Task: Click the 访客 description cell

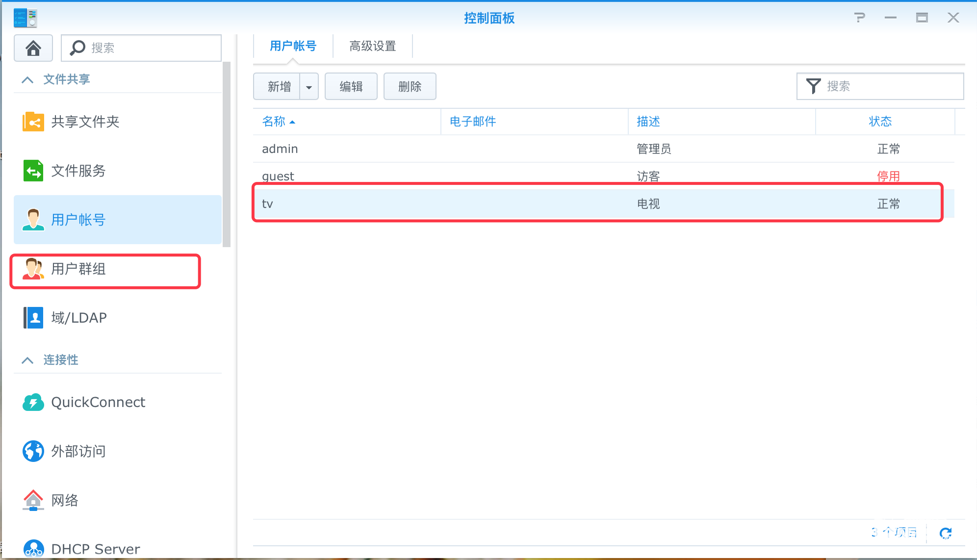Action: 648,177
